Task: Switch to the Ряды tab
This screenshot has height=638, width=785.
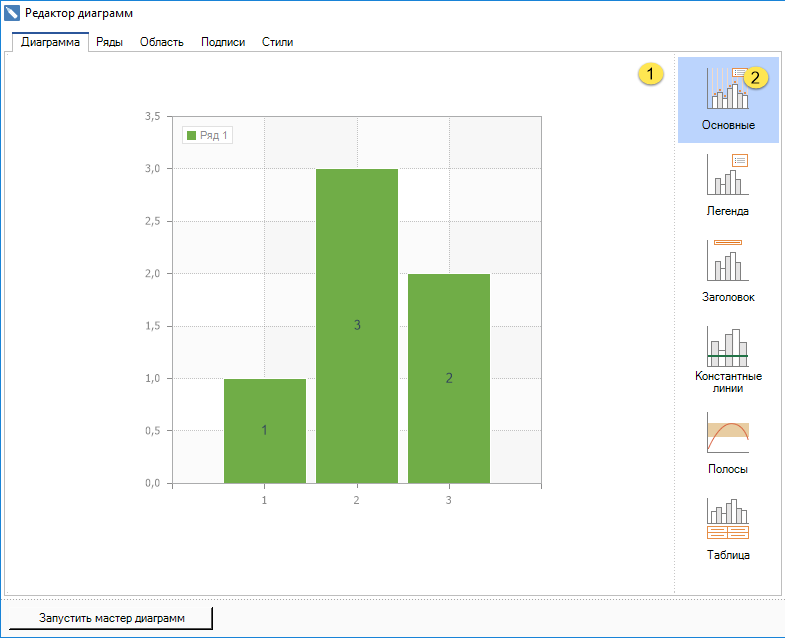Action: (109, 42)
